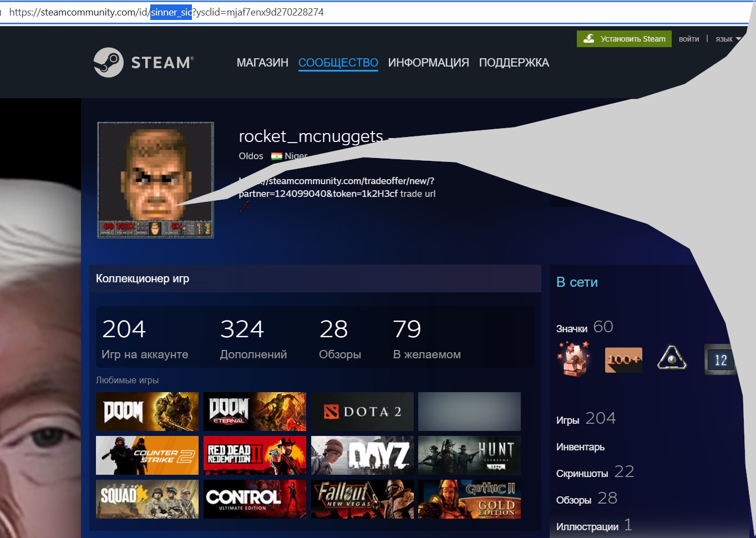Open the Инвентарь link
The width and height of the screenshot is (756, 538).
pos(580,447)
